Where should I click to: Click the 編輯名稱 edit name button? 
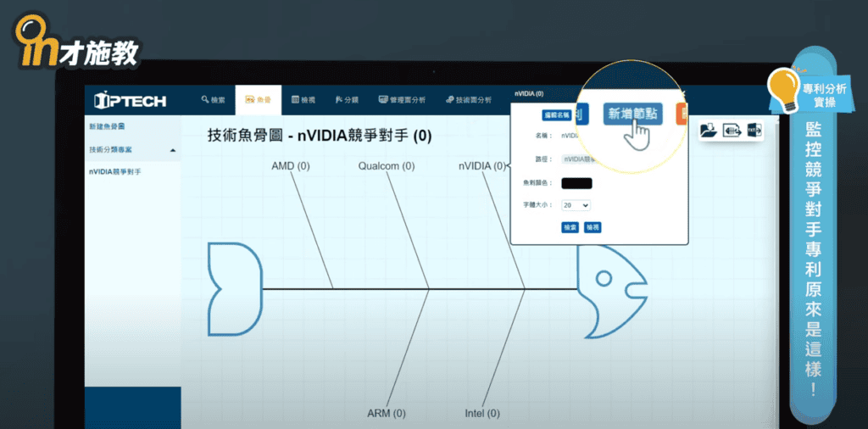pyautogui.click(x=556, y=115)
